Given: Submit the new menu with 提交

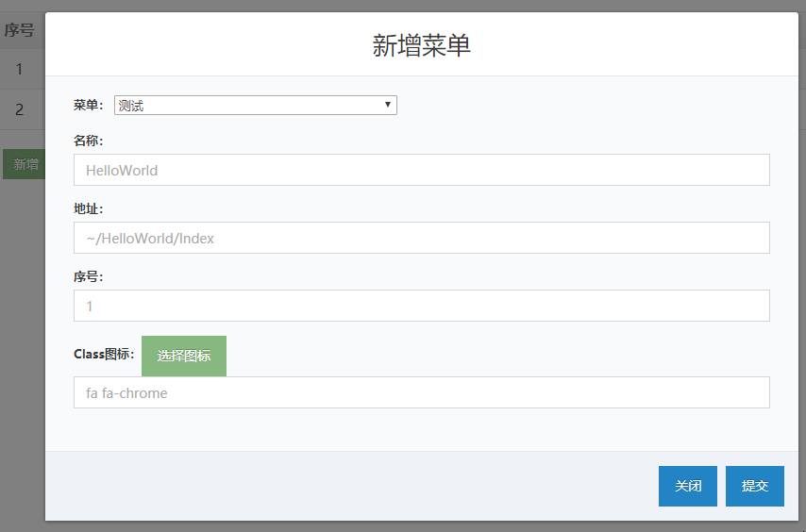Looking at the screenshot, I should (x=754, y=487).
